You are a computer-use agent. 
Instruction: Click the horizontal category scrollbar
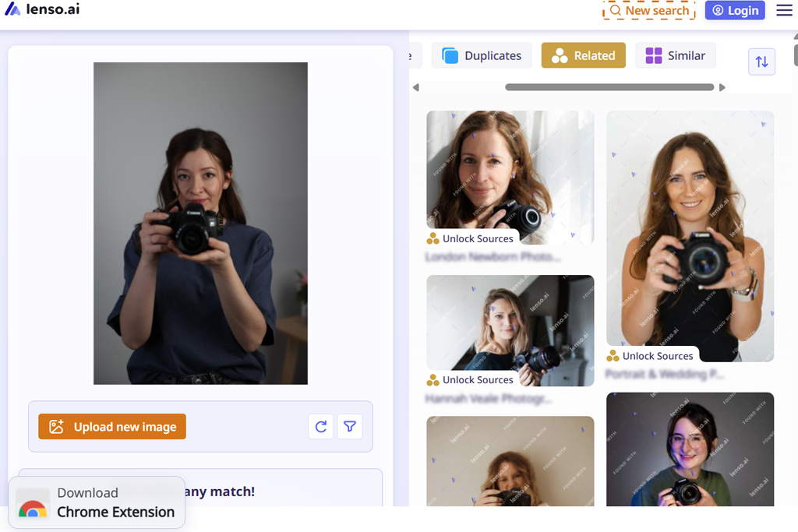609,87
